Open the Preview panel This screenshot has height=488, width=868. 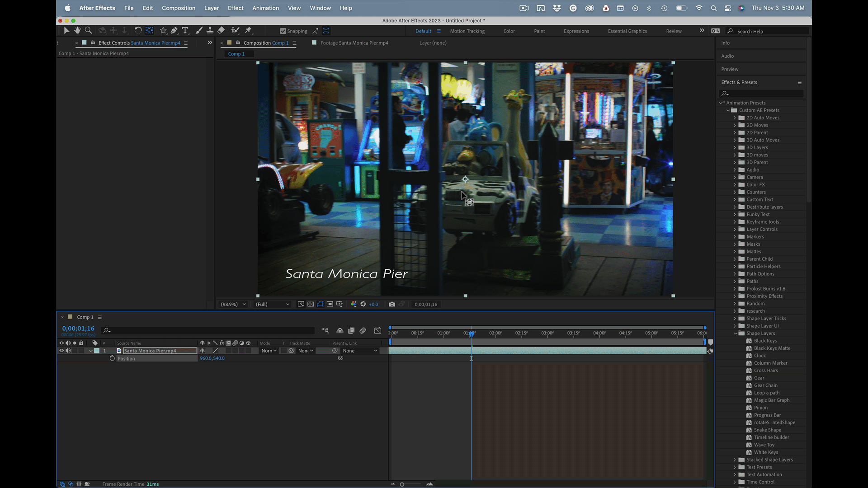[730, 69]
